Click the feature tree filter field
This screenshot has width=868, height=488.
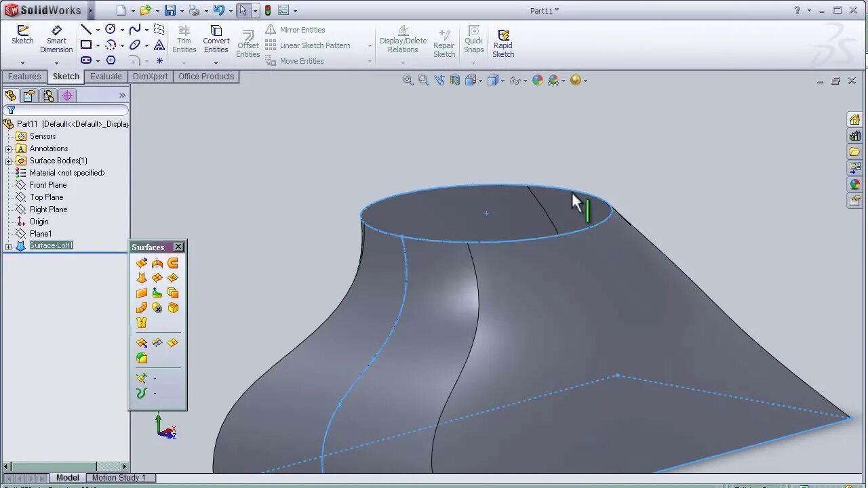65,110
